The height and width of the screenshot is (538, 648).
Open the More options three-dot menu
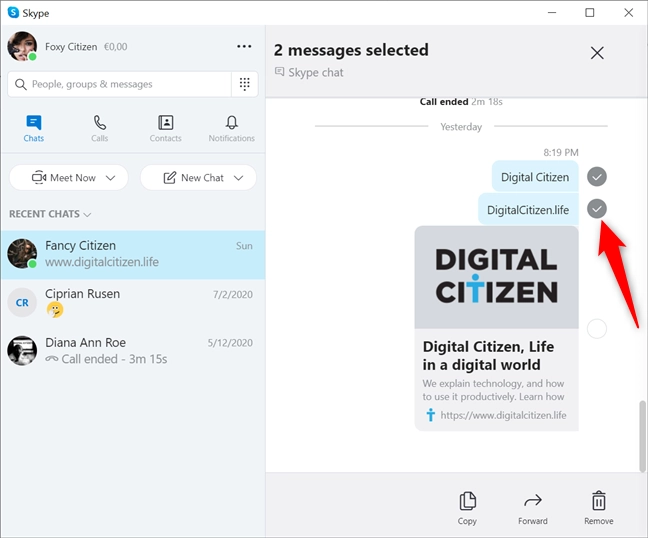[244, 46]
